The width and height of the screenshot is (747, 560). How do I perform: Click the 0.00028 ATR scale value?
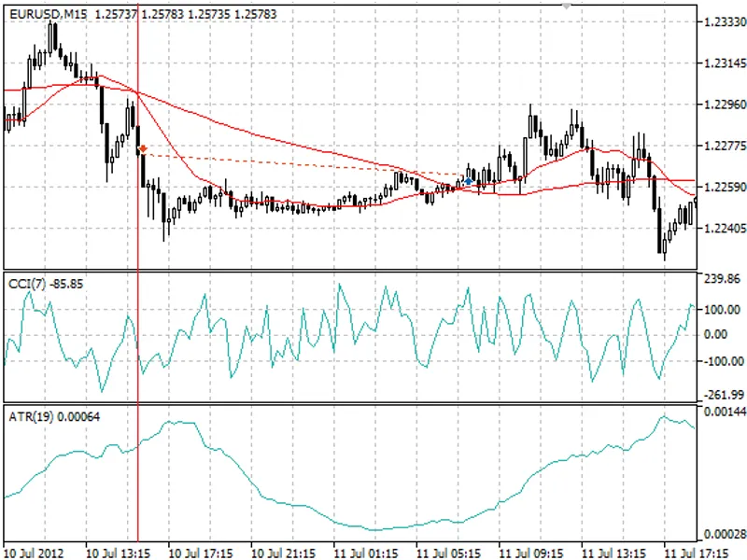pos(725,534)
